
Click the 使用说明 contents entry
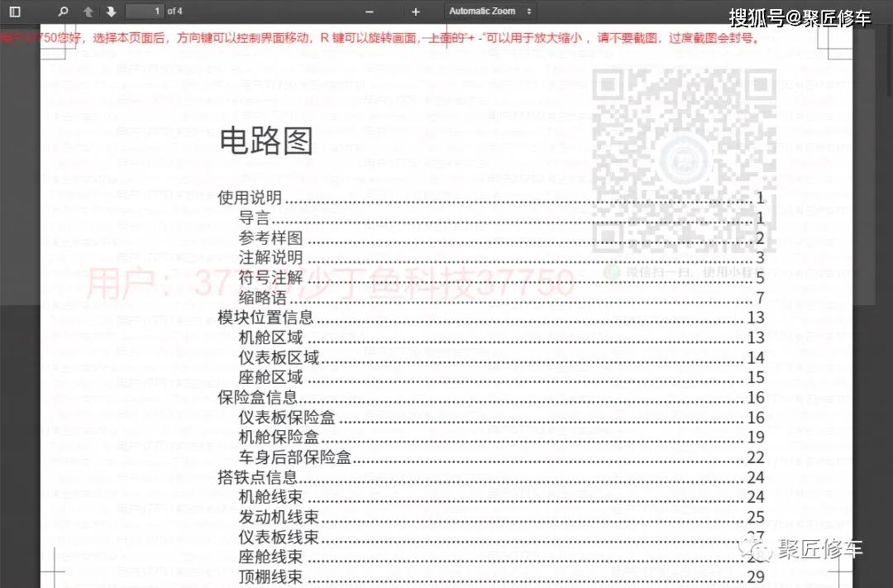(491, 198)
